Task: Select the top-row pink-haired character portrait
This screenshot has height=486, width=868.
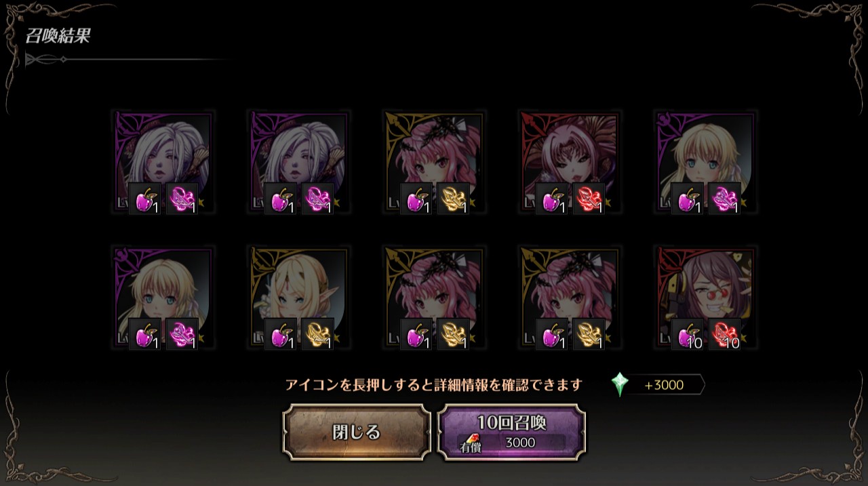Action: [434, 162]
